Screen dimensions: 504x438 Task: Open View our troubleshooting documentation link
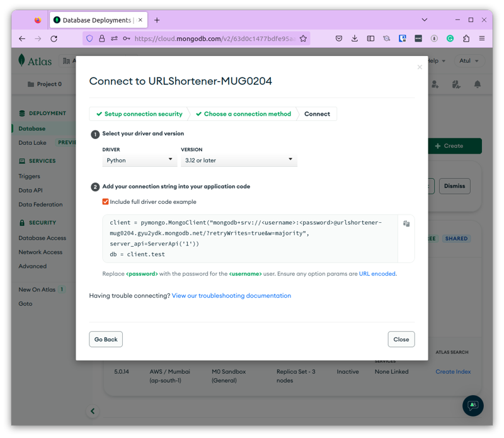pyautogui.click(x=231, y=296)
